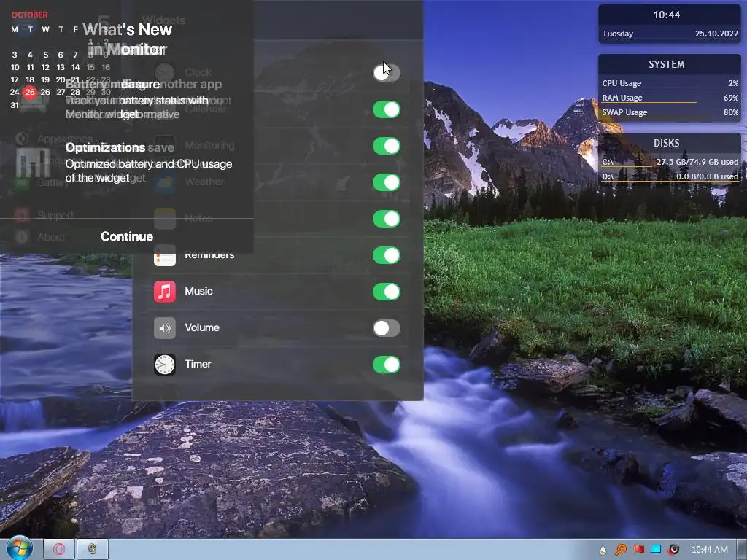Click the red Music note icon
The height and width of the screenshot is (560, 747).
click(165, 292)
